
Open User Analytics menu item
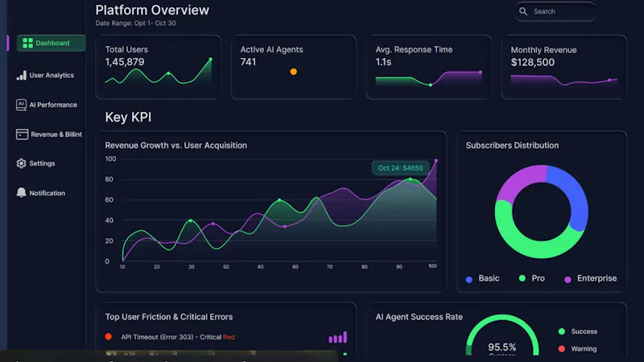[45, 76]
